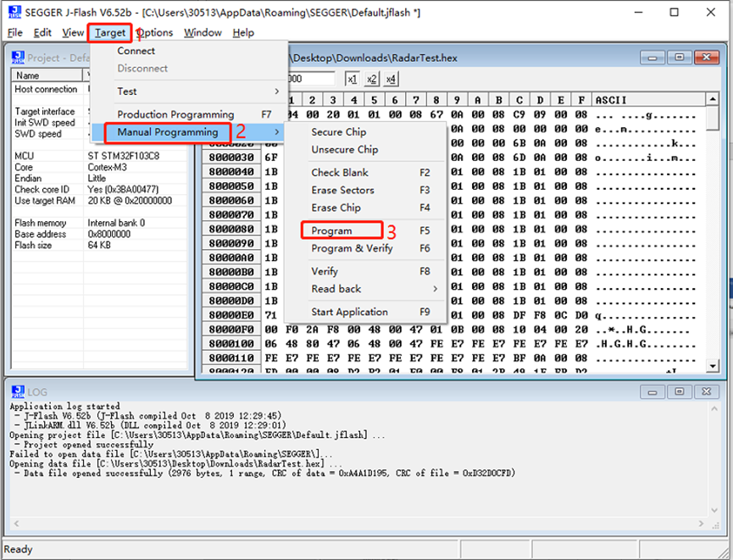Click hex view scroll up arrow
Screen dimensions: 733x560
pyautogui.click(x=713, y=99)
